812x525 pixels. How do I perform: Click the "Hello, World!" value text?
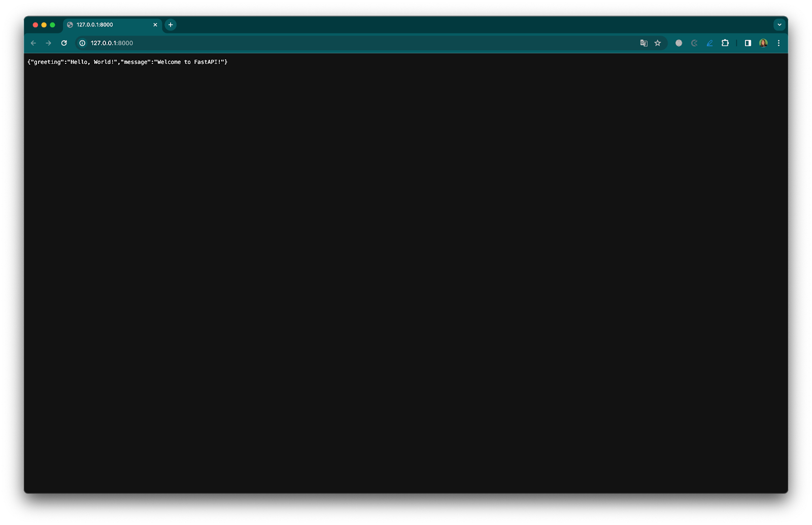tap(92, 62)
